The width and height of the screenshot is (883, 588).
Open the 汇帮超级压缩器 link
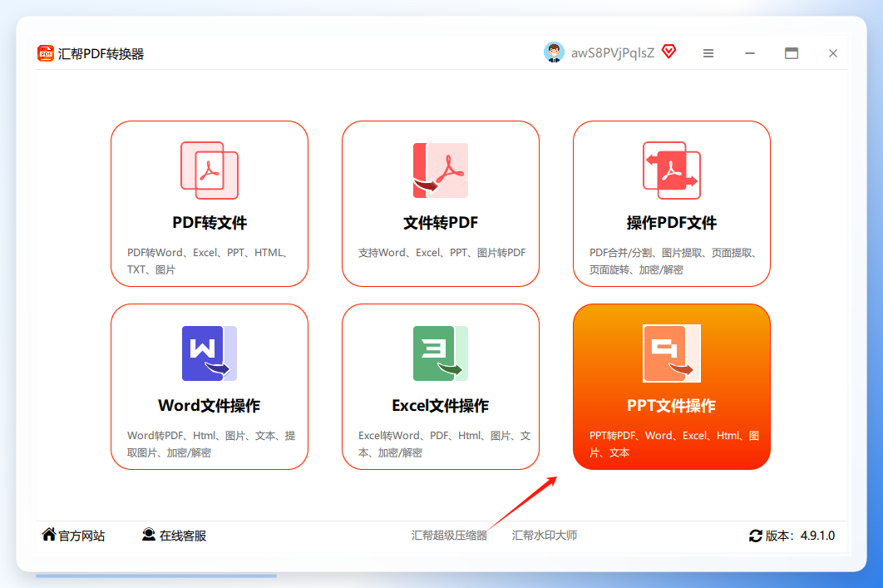click(x=449, y=535)
